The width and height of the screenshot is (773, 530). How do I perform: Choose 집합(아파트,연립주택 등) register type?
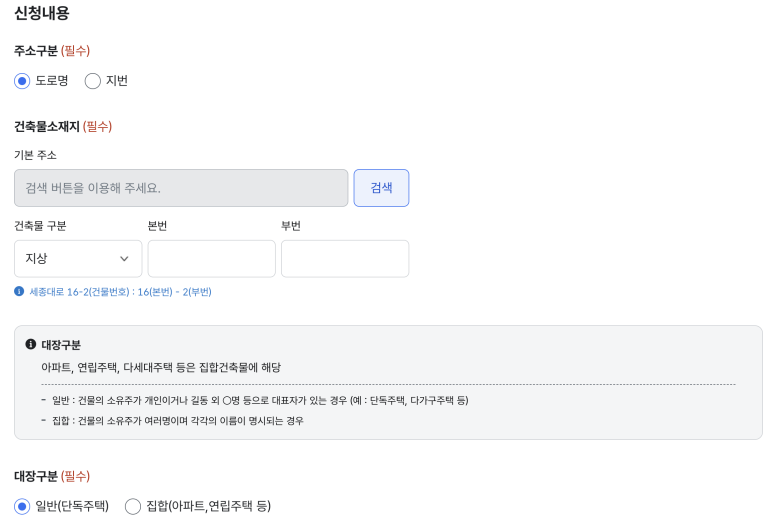tap(133, 506)
